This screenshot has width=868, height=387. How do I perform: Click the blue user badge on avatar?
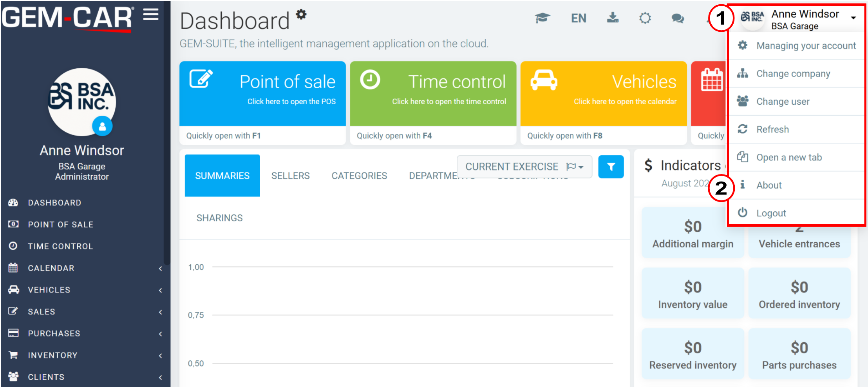pyautogui.click(x=102, y=126)
